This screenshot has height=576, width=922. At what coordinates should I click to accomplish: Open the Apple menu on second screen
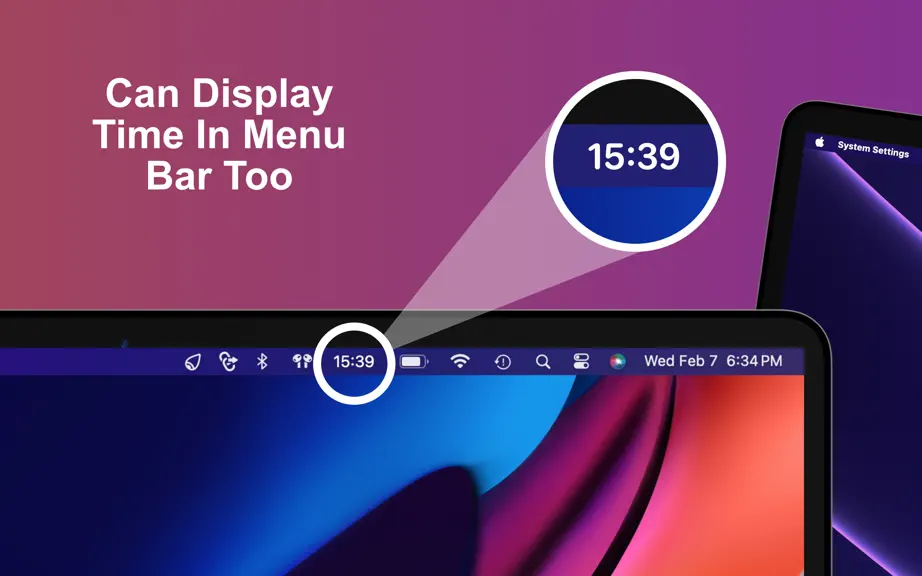(x=820, y=142)
